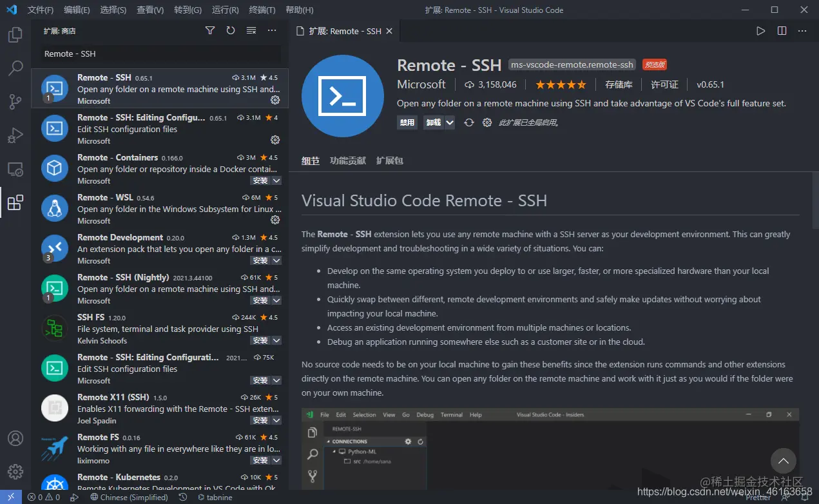
Task: Select Remote X11 (SSH) extension in list
Action: 159,409
